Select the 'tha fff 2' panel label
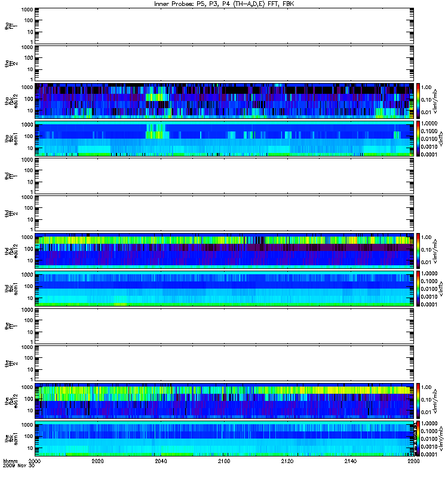 point(11,63)
